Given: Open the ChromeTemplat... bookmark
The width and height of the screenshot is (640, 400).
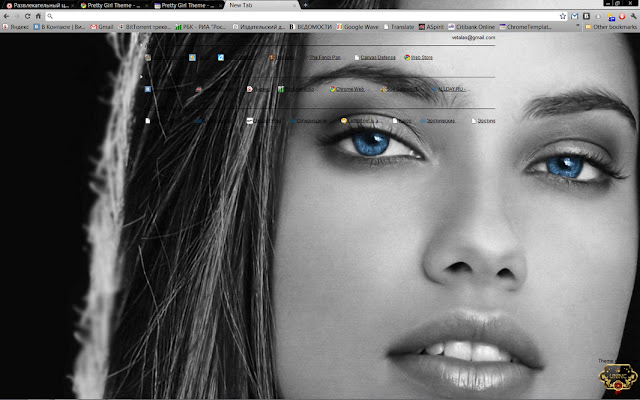Looking at the screenshot, I should click(x=526, y=27).
